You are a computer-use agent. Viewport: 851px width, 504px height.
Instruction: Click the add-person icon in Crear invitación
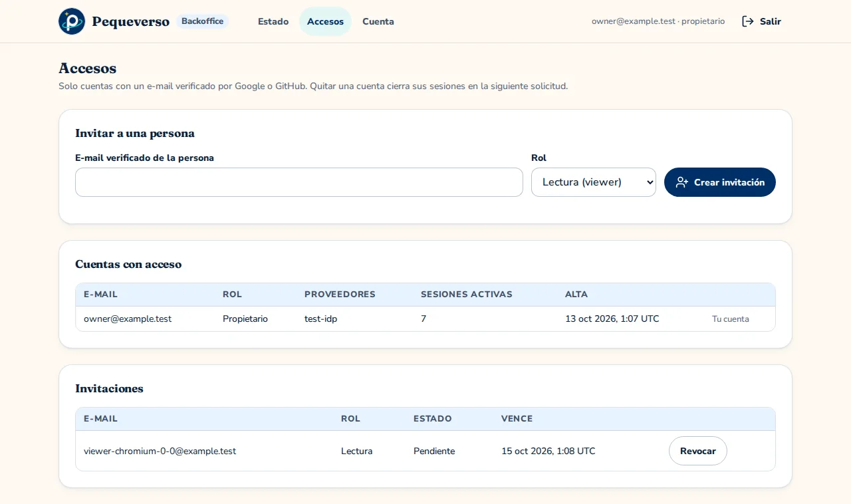[x=682, y=182]
